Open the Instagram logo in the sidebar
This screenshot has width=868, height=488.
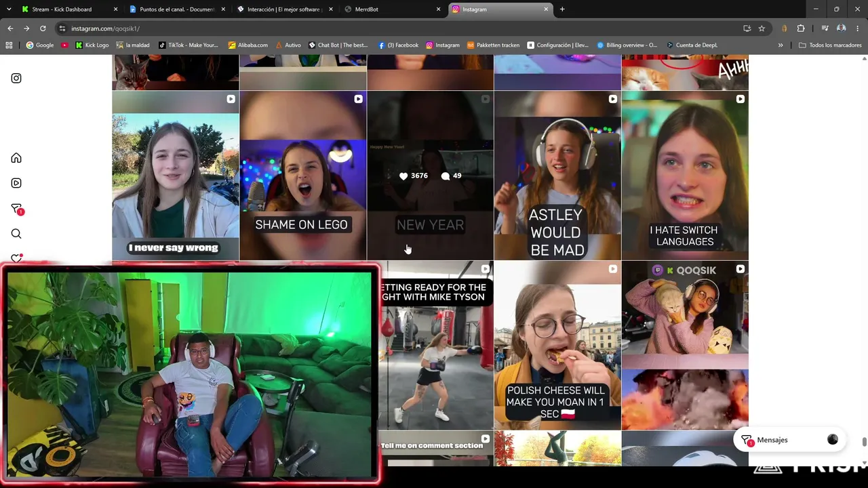point(16,78)
